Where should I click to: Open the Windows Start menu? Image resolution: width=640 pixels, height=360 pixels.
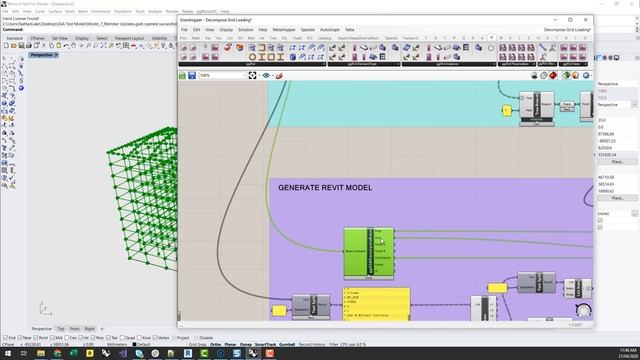[x=8, y=353]
